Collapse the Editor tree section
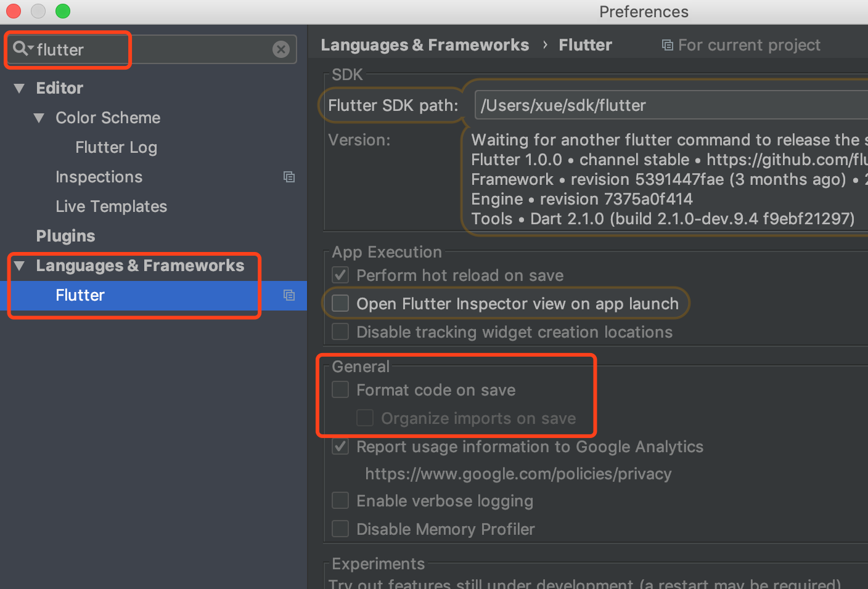Screen dimensions: 868x589 click(x=19, y=88)
